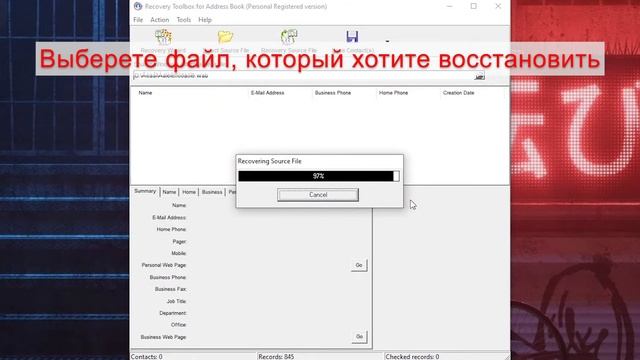
Task: Click Go next to Business Web Page
Action: coord(359,337)
